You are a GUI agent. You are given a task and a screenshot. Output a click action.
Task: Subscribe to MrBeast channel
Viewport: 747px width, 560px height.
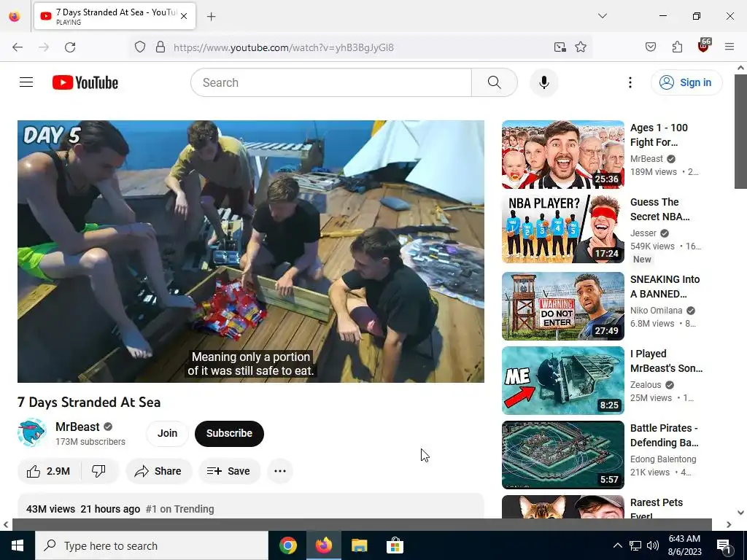229,433
